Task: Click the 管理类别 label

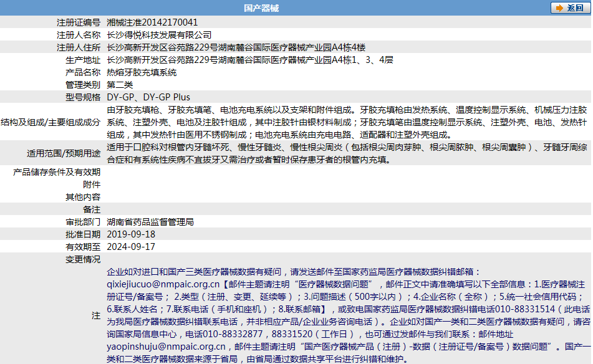Action: tap(83, 85)
